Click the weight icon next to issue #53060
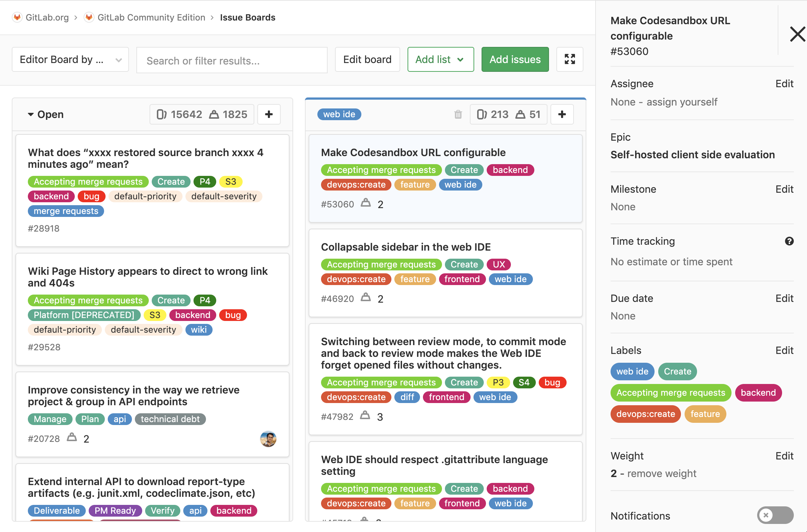Viewport: 807px width, 532px height. click(x=366, y=203)
